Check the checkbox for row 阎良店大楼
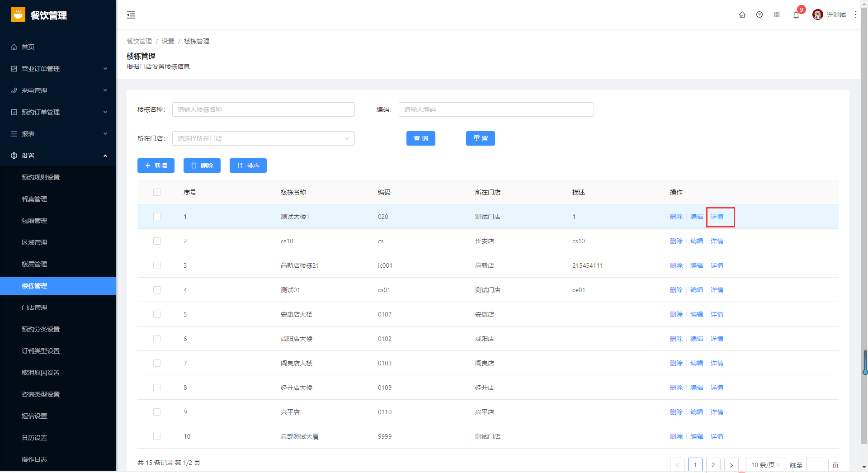The image size is (868, 473). 157,363
